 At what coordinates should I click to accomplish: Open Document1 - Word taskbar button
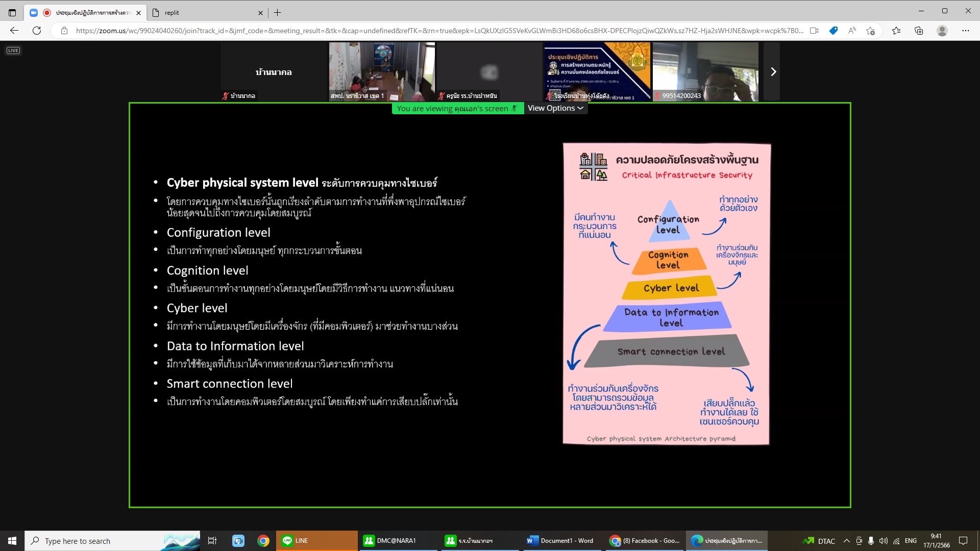(560, 541)
